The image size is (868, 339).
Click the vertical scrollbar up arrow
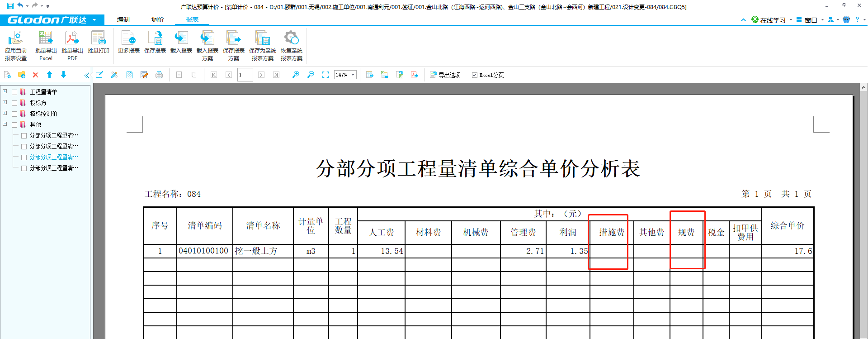pos(863,87)
